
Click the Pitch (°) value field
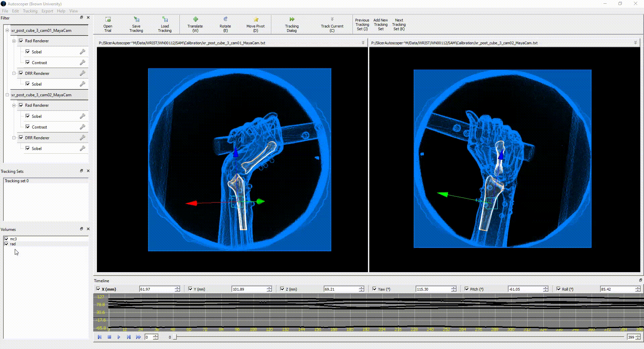coord(525,289)
